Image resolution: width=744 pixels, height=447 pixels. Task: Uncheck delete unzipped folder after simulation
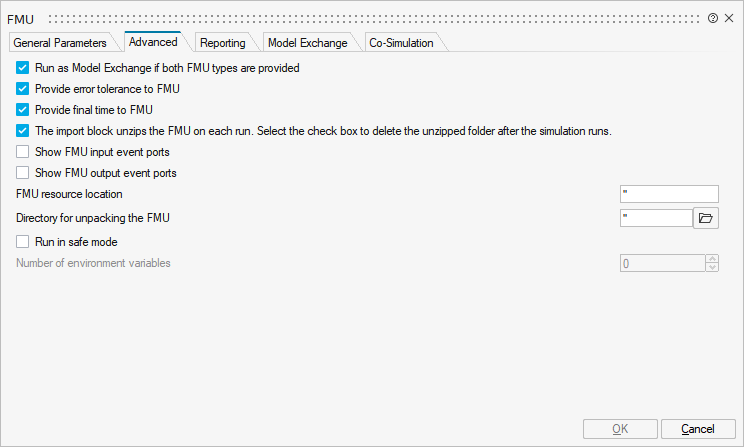(23, 131)
